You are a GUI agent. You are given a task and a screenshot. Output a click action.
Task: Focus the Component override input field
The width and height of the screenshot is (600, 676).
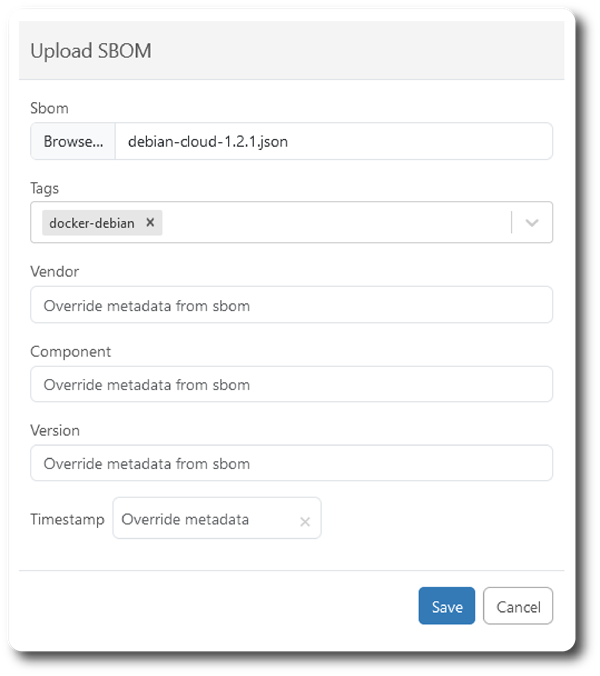click(x=291, y=384)
